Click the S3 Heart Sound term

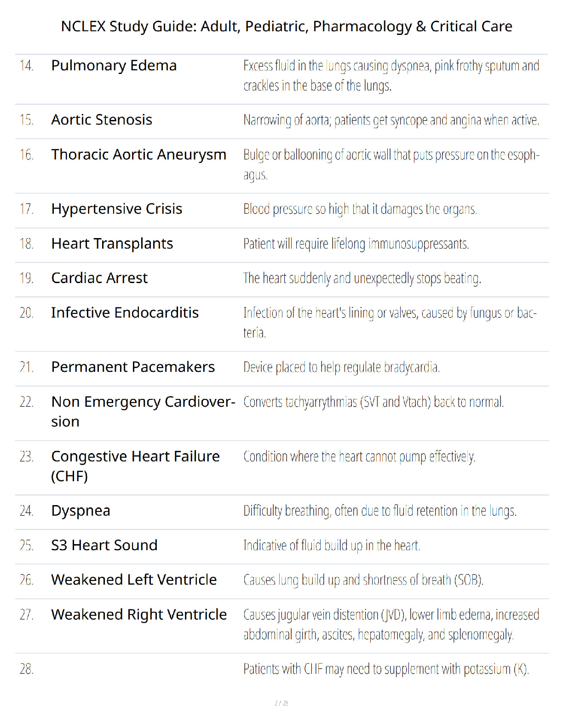coord(104,545)
